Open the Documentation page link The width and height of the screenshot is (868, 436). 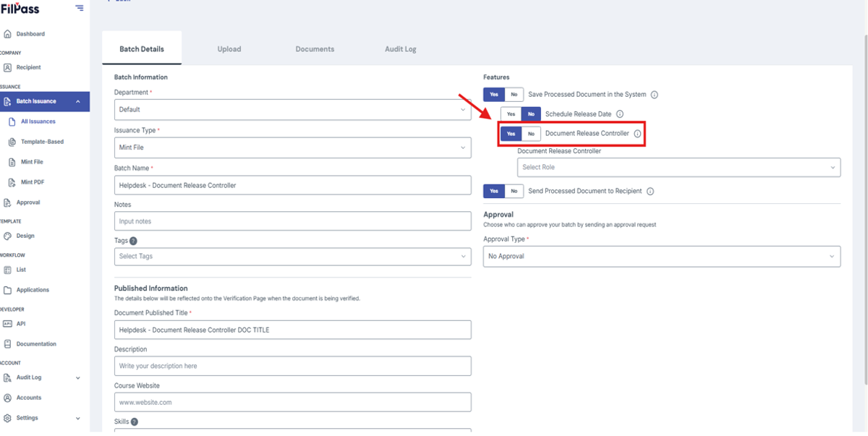tap(36, 344)
